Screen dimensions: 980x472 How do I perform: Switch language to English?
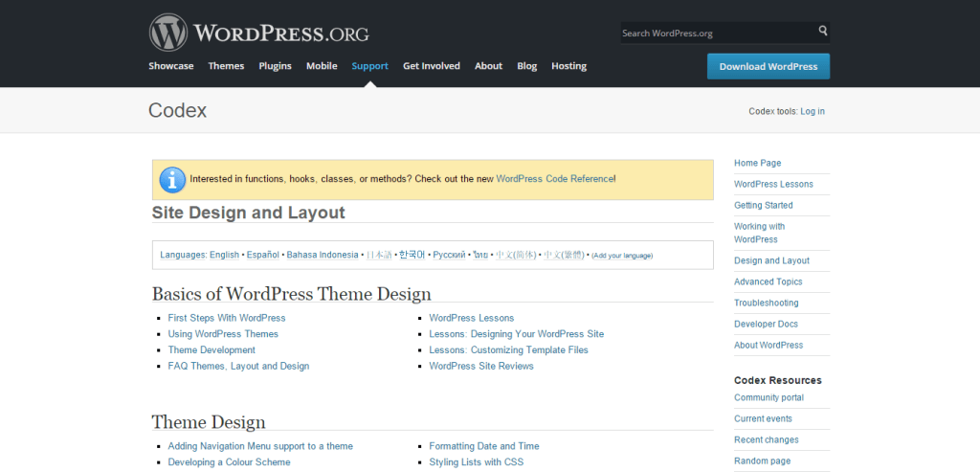224,255
